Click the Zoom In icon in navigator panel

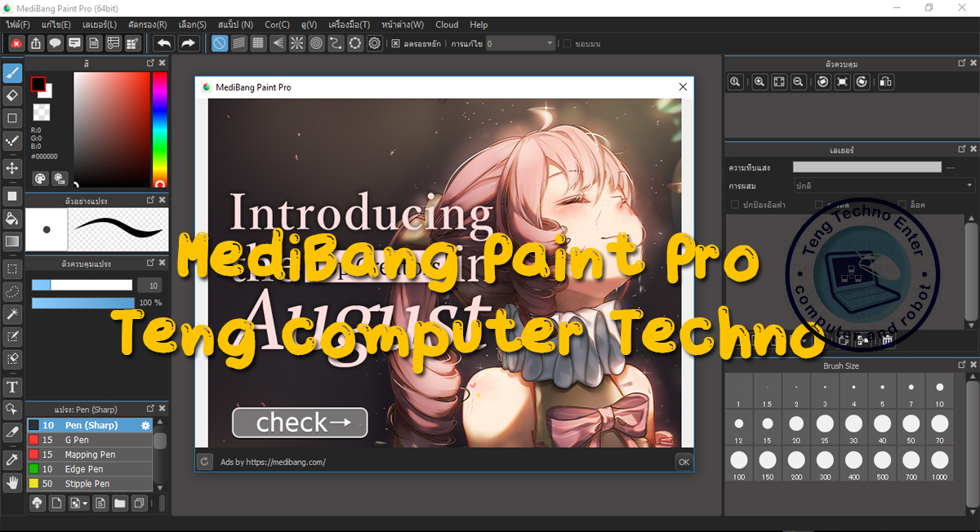(759, 82)
